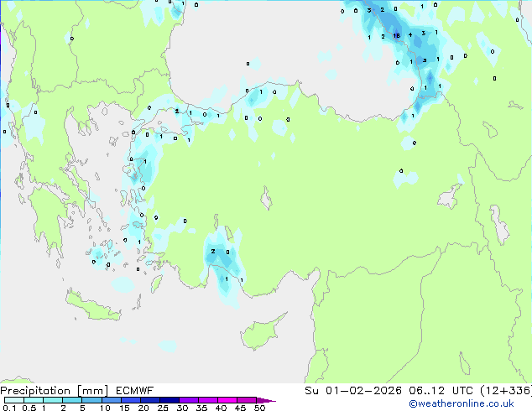The width and height of the screenshot is (532, 411).
Task: Choose the 20–25 mm legend swatch
Action: pyautogui.click(x=149, y=400)
